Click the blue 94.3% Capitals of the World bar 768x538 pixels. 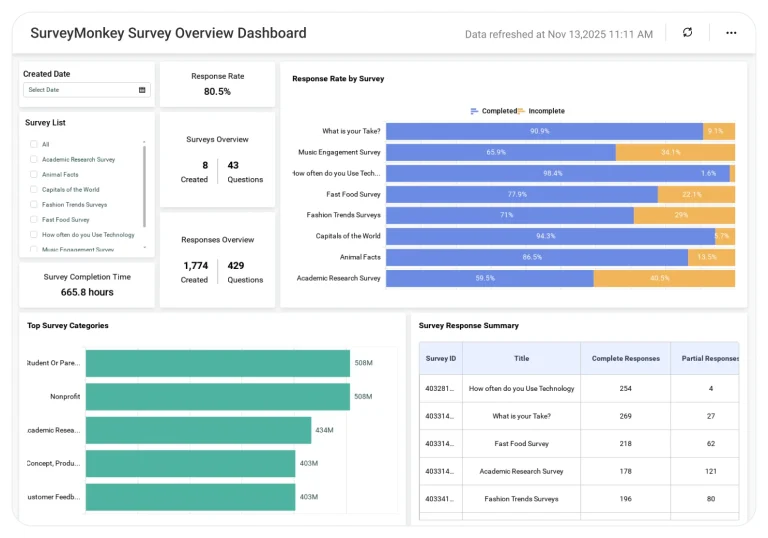(x=551, y=236)
